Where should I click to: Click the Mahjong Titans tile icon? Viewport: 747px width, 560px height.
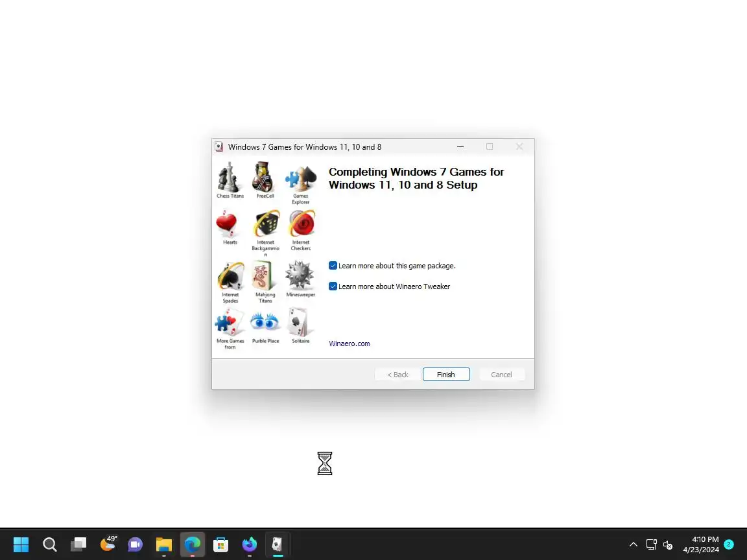point(263,275)
